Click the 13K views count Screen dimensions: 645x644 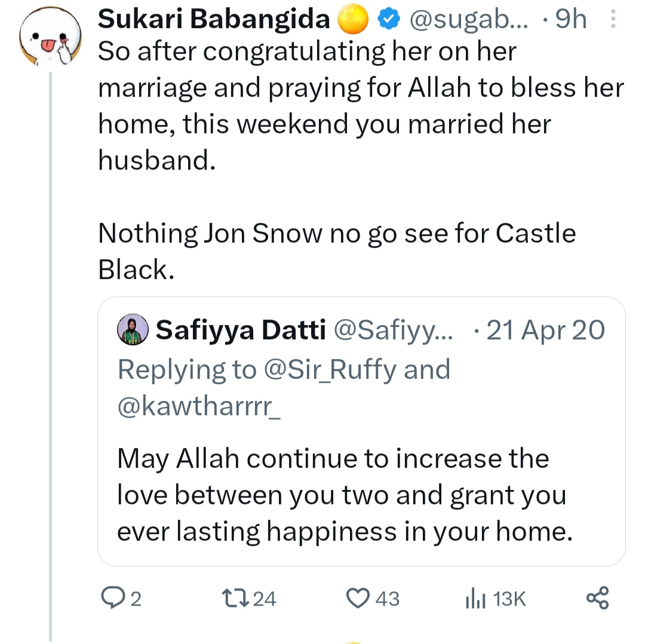(509, 599)
